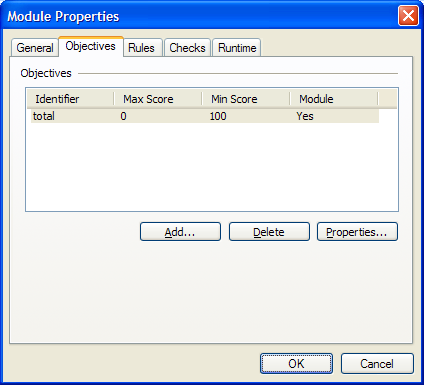Viewport: 424px width, 385px height.
Task: Click the Min Score column header
Action: click(246, 99)
